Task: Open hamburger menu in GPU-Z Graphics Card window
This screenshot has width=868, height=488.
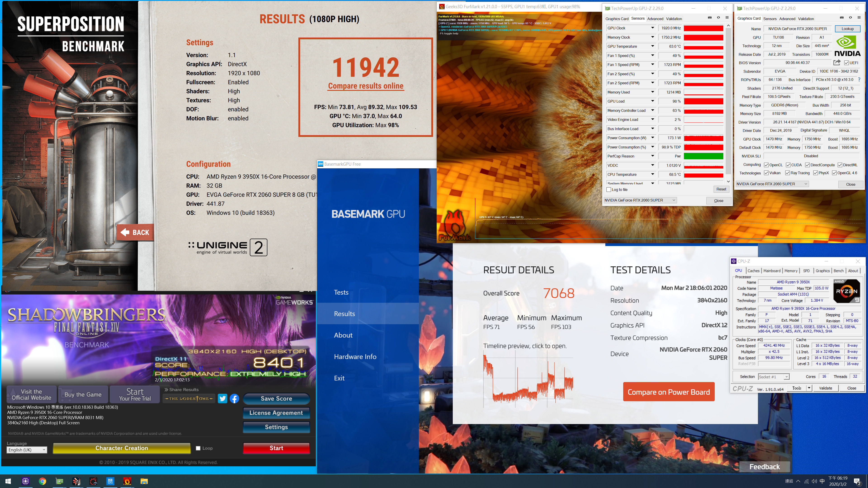Action: [859, 18]
